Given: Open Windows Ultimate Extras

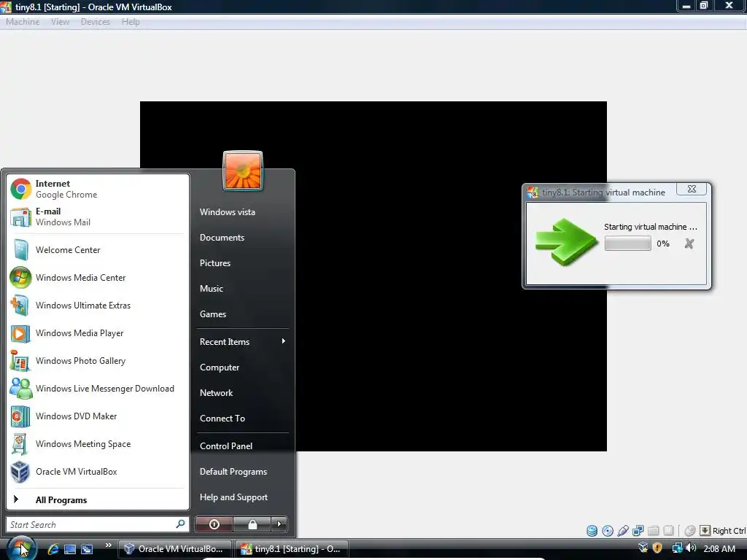Looking at the screenshot, I should 98,306.
